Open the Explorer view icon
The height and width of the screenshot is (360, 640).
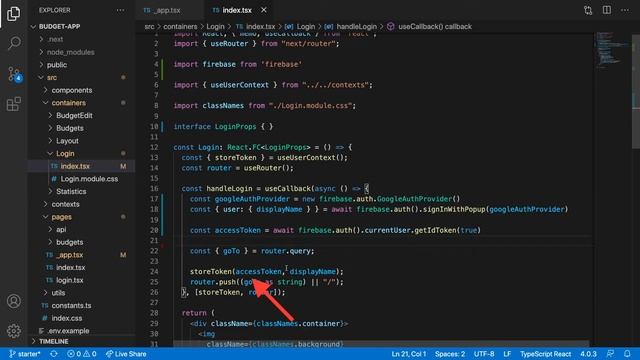tap(13, 13)
